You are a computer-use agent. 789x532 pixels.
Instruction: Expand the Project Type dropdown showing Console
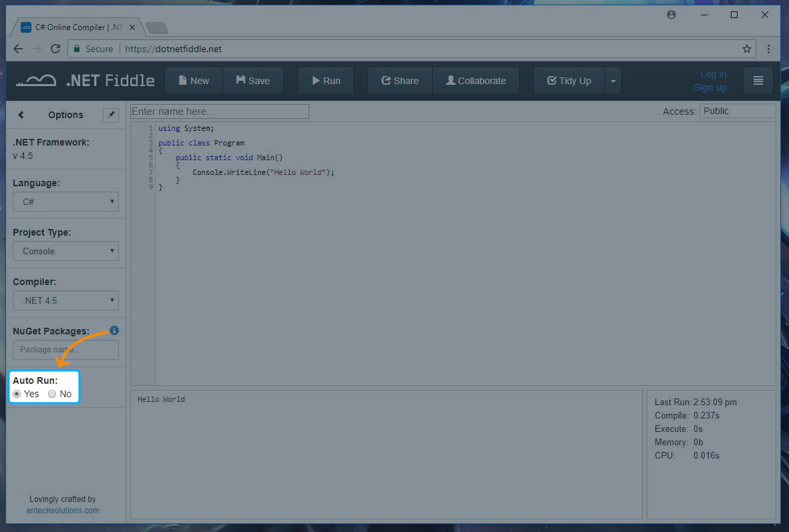pos(65,251)
